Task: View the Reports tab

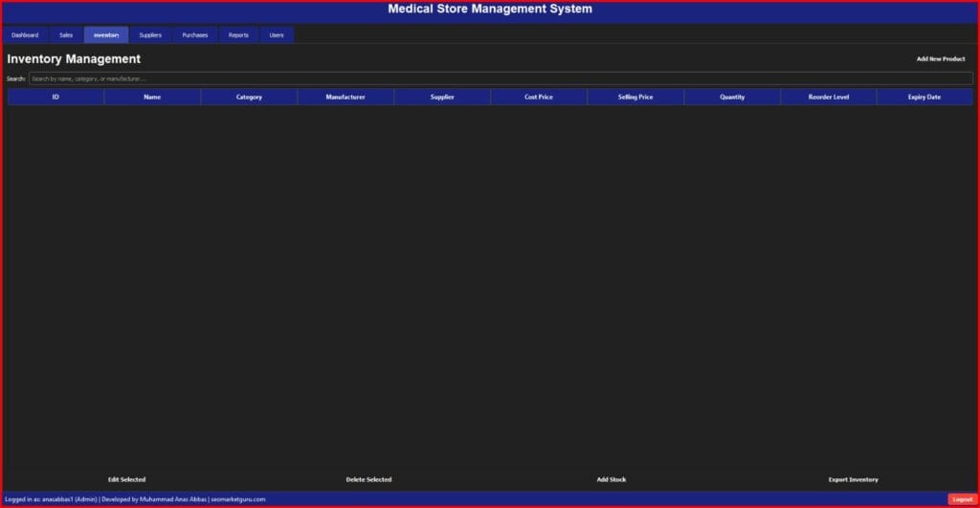Action: 238,35
